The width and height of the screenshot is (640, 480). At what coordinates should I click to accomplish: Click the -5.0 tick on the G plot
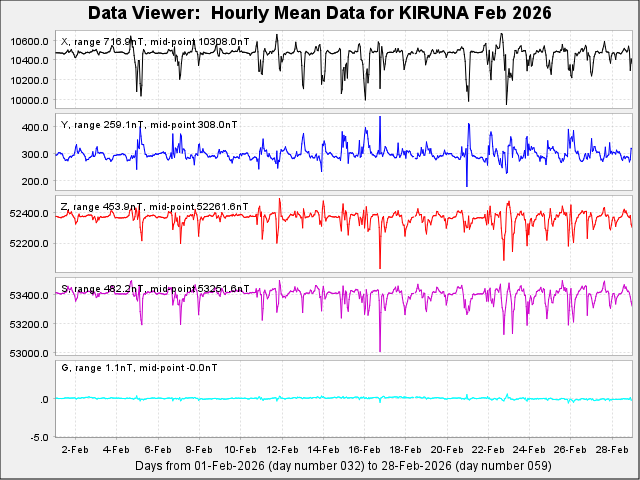pyautogui.click(x=40, y=437)
